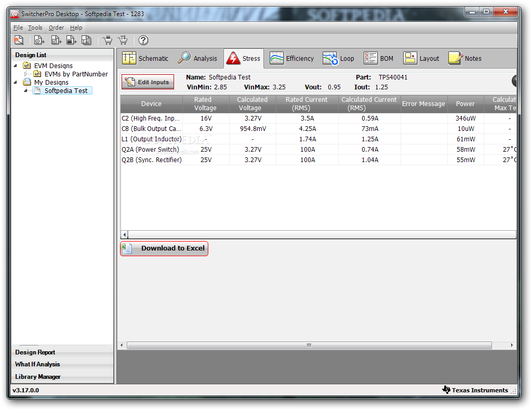Click the Layout board icon
This screenshot has height=410, width=532.
point(410,58)
